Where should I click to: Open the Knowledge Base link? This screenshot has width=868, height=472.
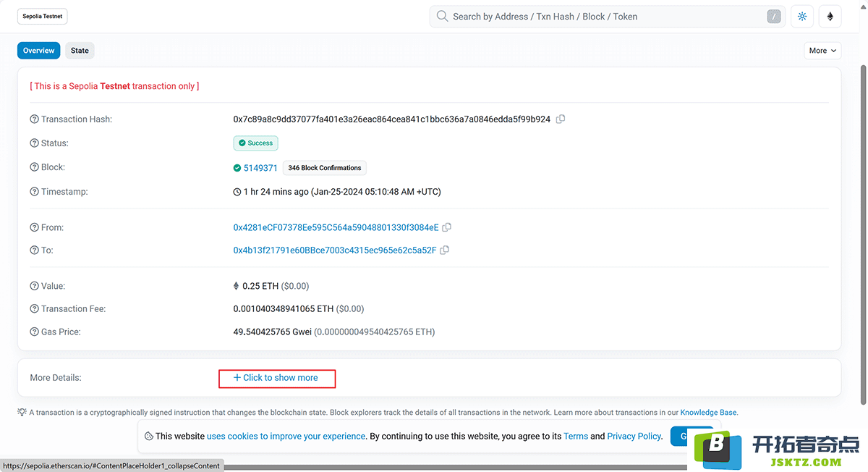(708, 413)
